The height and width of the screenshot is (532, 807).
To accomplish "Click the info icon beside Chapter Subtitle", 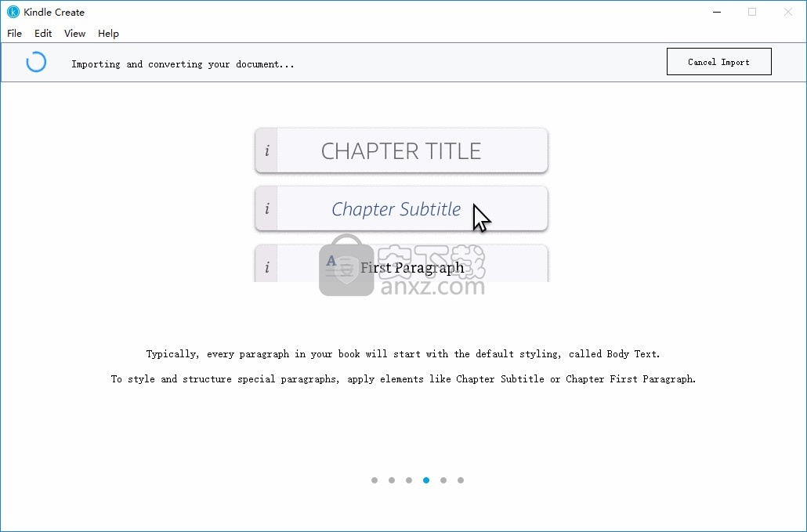I will [x=266, y=209].
